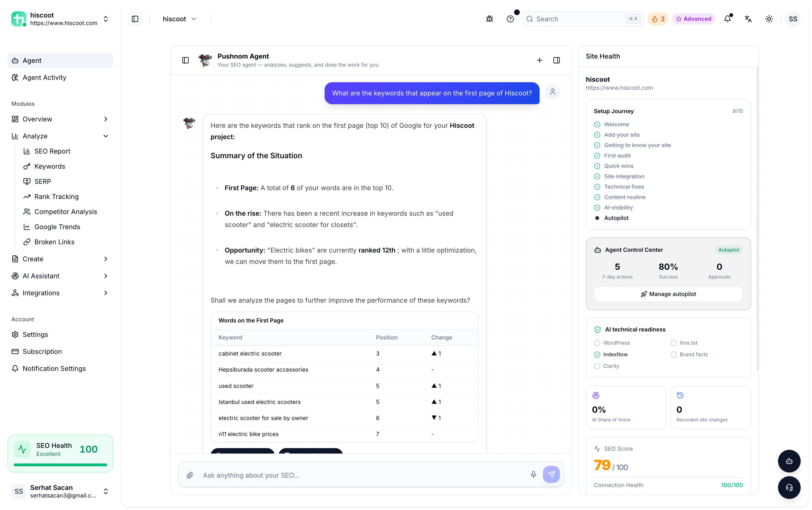Viewport: 812px width, 510px height.
Task: Open the Serhat Sacan account menu
Action: click(x=60, y=491)
